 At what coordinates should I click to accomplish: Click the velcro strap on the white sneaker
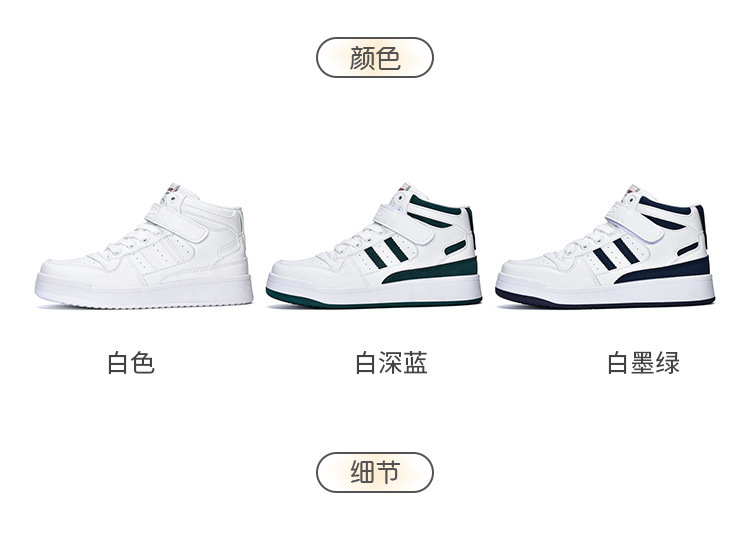click(178, 222)
